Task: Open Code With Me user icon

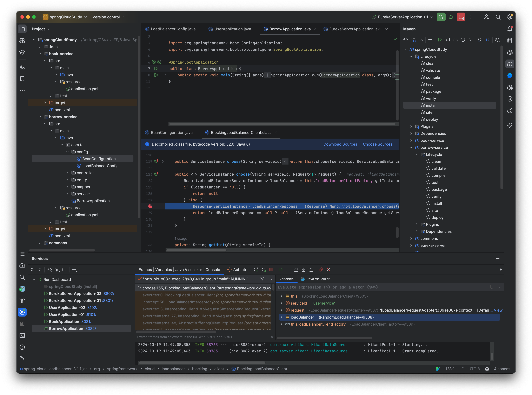Action: tap(486, 17)
